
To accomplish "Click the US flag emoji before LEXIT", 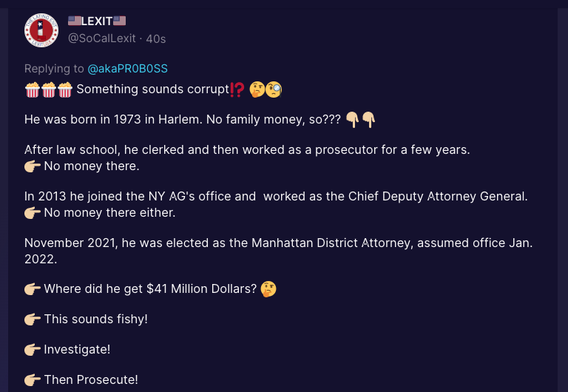I will [75, 21].
